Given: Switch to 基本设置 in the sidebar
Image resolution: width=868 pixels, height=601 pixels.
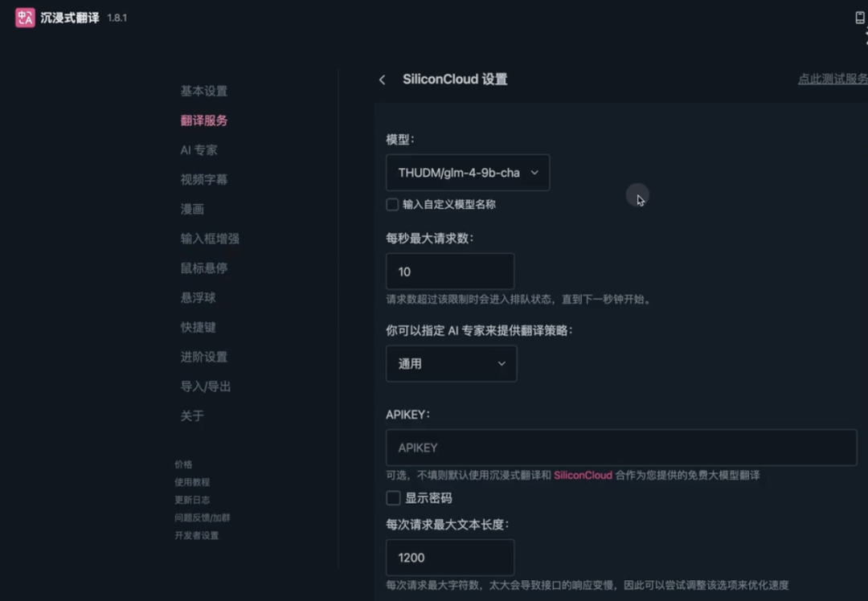Looking at the screenshot, I should [x=203, y=91].
